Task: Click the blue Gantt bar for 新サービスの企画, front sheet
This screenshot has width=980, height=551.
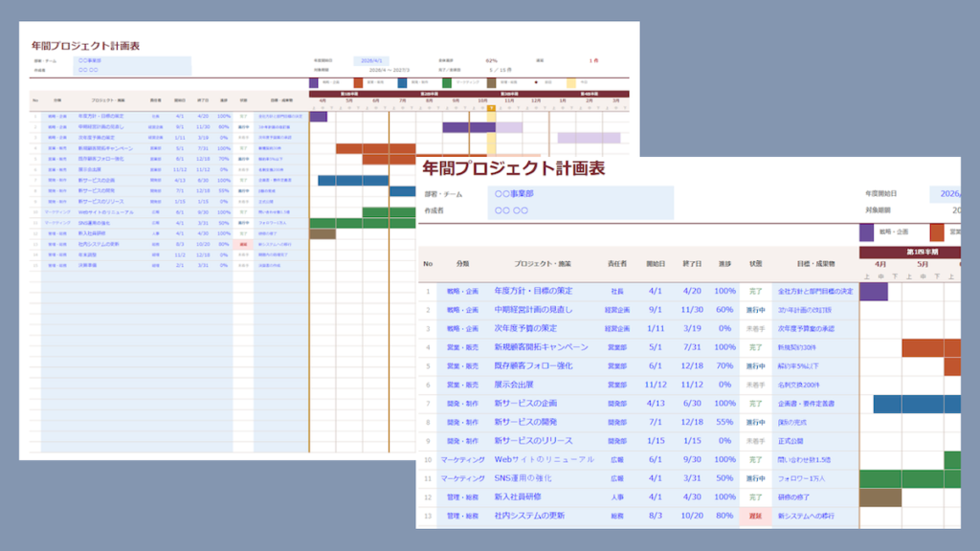Action: coord(917,405)
